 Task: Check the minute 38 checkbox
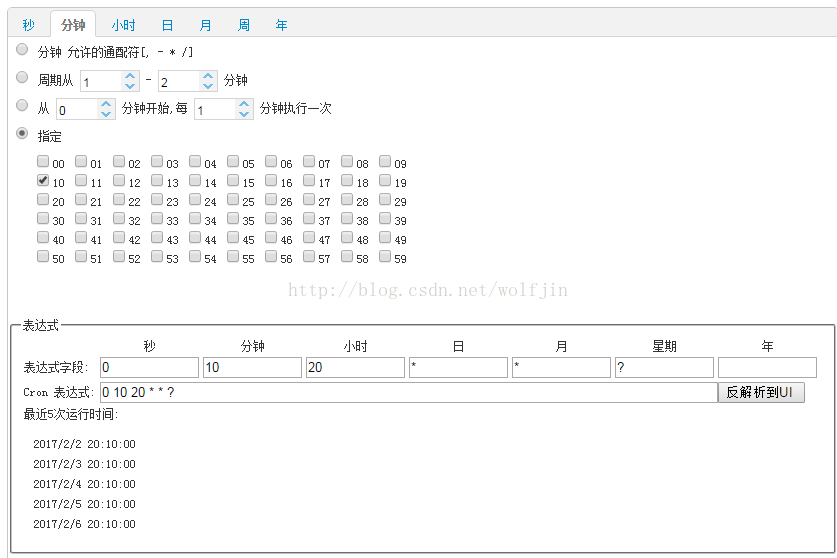coord(347,218)
